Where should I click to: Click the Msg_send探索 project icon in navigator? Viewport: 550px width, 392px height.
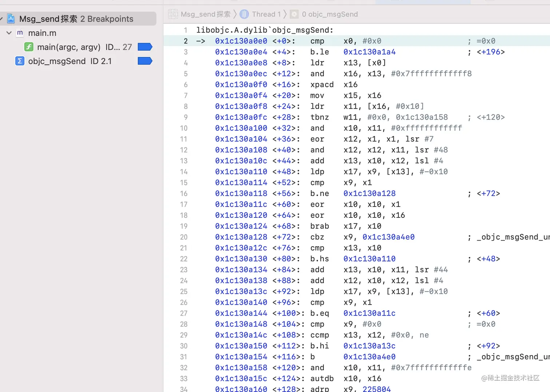11,19
